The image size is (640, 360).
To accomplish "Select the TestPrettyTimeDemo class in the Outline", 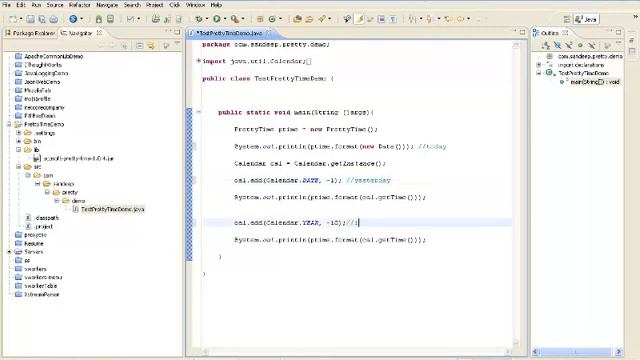I will (x=583, y=73).
